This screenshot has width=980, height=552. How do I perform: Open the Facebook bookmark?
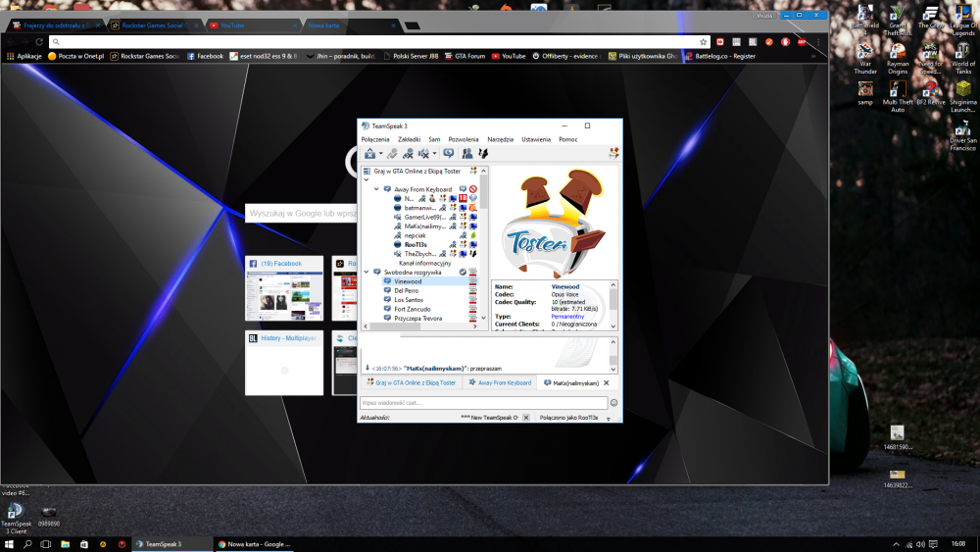[x=205, y=56]
